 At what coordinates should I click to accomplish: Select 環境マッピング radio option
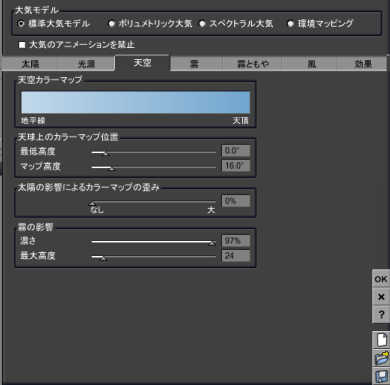pyautogui.click(x=290, y=24)
